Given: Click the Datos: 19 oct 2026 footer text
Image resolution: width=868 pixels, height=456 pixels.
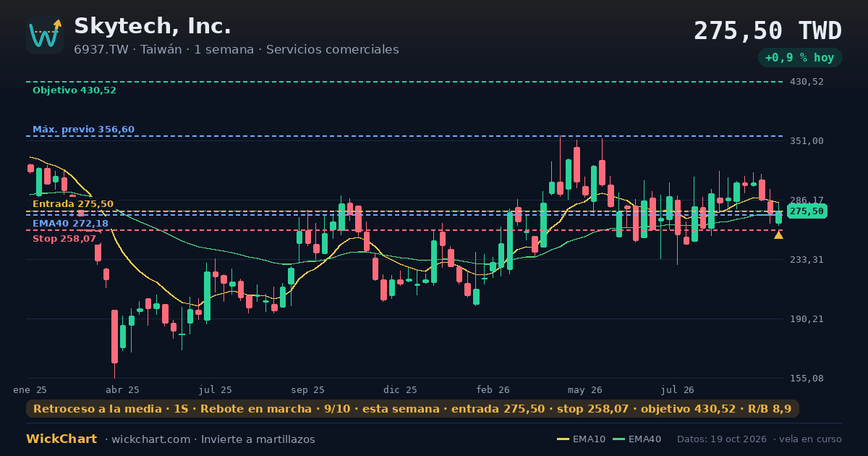Looking at the screenshot, I should (721, 439).
